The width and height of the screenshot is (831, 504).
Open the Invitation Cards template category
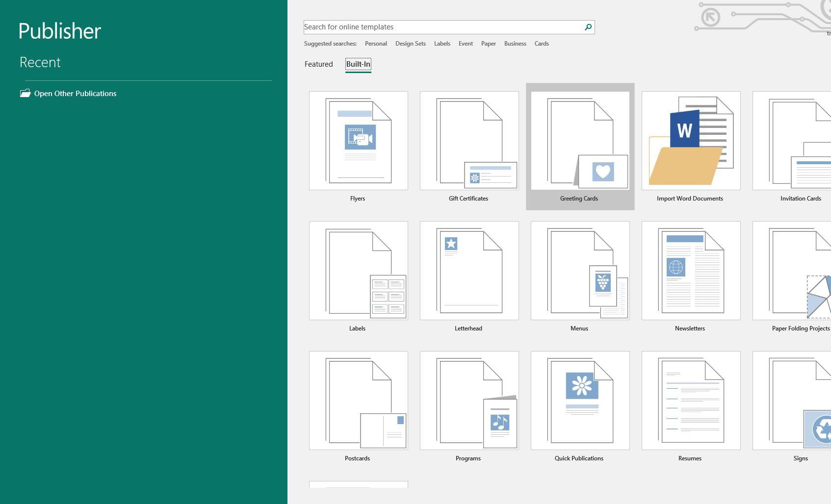coord(792,141)
